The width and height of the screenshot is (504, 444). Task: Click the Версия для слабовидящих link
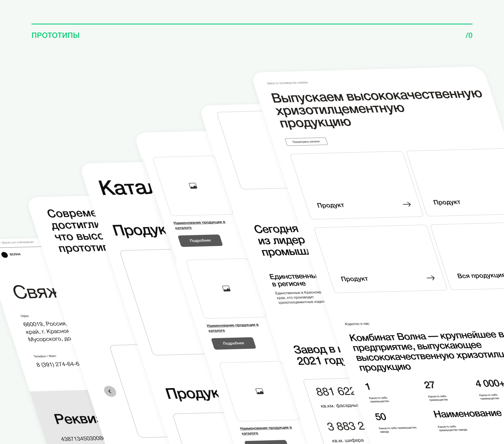(18, 242)
